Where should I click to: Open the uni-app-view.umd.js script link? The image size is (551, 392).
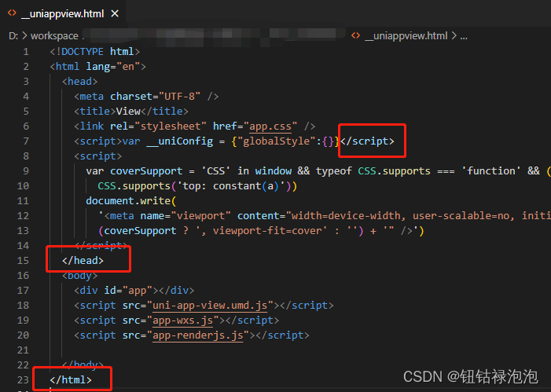pos(210,306)
